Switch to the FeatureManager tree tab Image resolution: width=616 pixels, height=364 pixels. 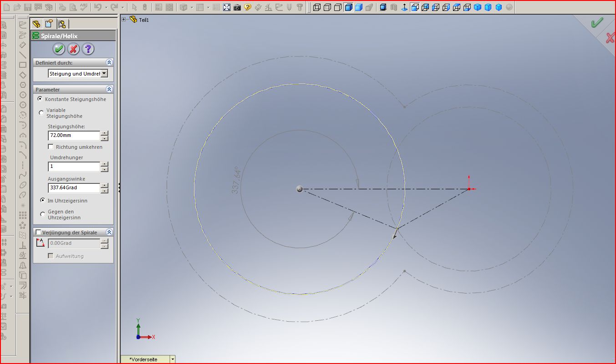point(36,24)
